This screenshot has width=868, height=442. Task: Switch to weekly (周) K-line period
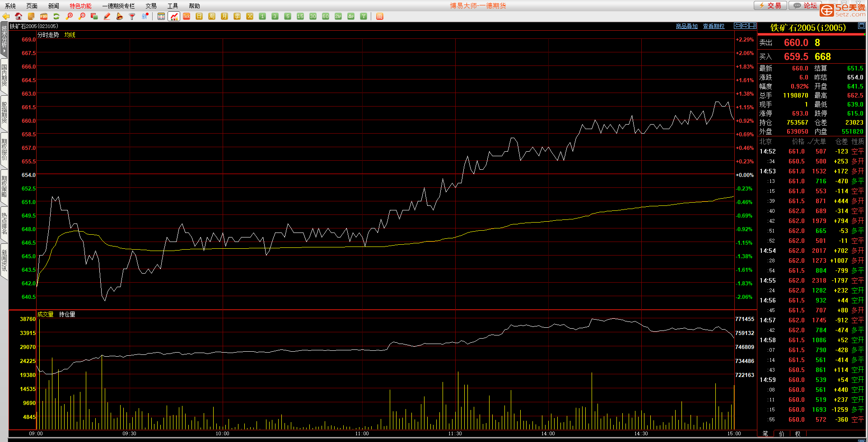click(x=212, y=16)
